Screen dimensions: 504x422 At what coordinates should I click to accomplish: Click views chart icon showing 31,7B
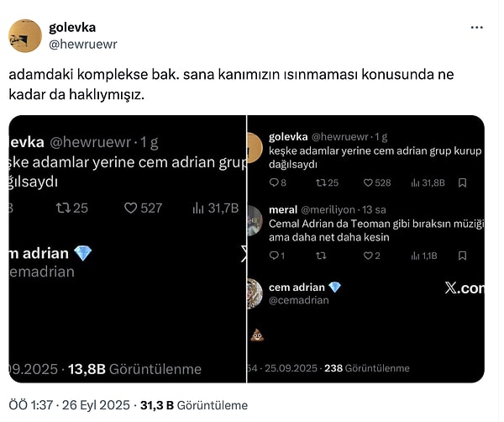pos(198,208)
